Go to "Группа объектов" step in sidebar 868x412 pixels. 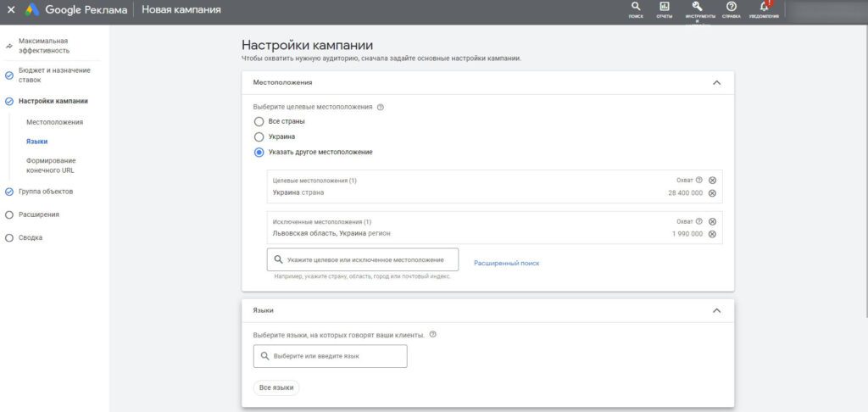point(46,192)
